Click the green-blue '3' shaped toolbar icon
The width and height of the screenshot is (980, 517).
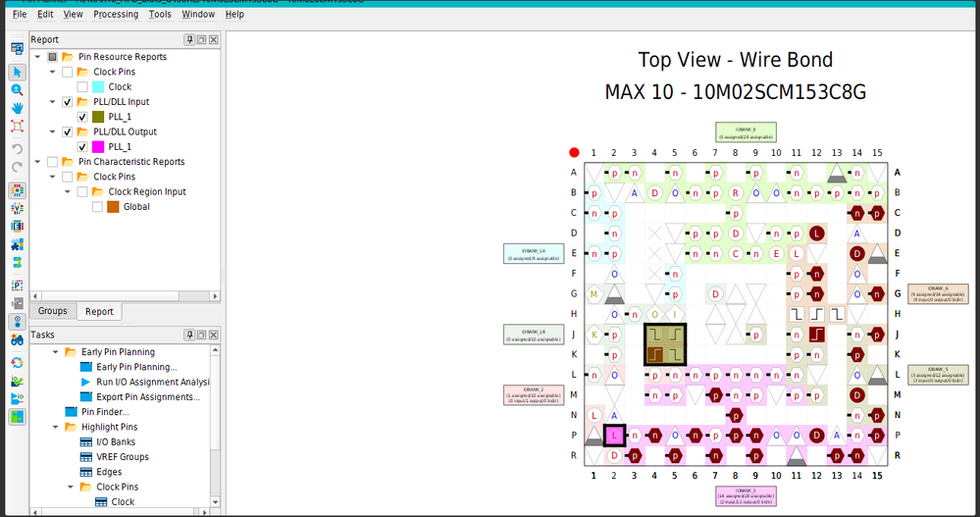[x=17, y=262]
